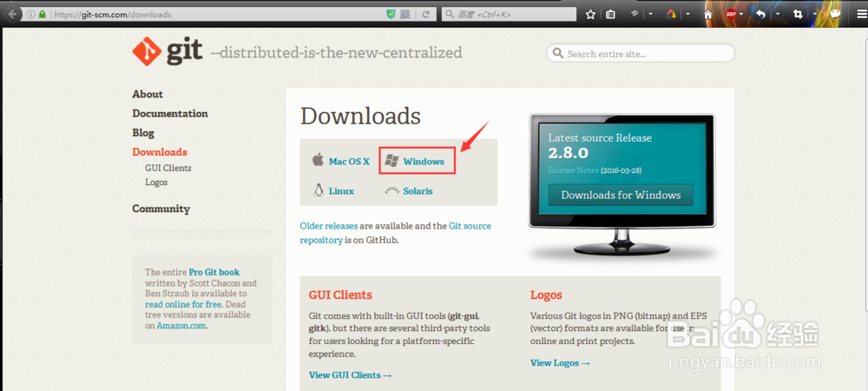This screenshot has height=391, width=868.
Task: Click the undo curved arrow toolbar icon
Action: [762, 15]
